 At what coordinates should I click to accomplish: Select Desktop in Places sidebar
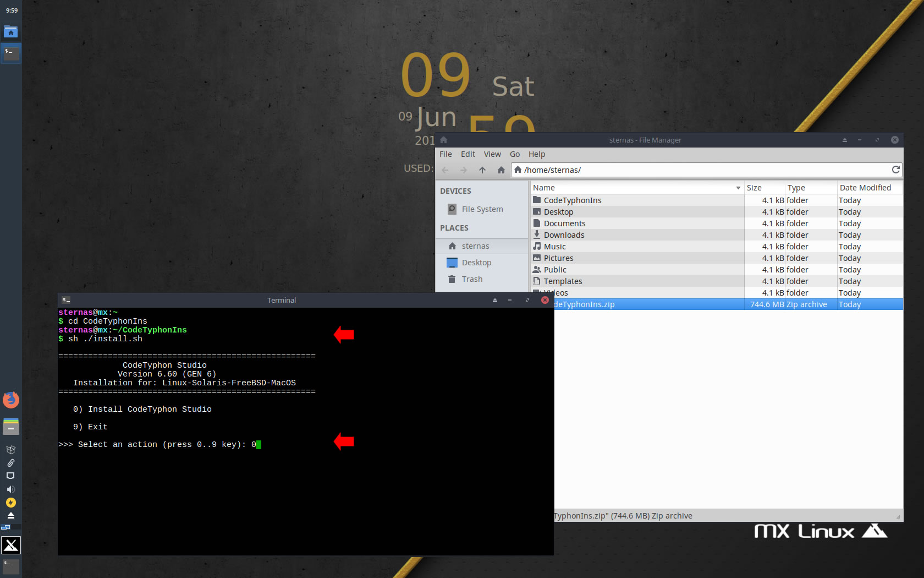click(x=482, y=263)
